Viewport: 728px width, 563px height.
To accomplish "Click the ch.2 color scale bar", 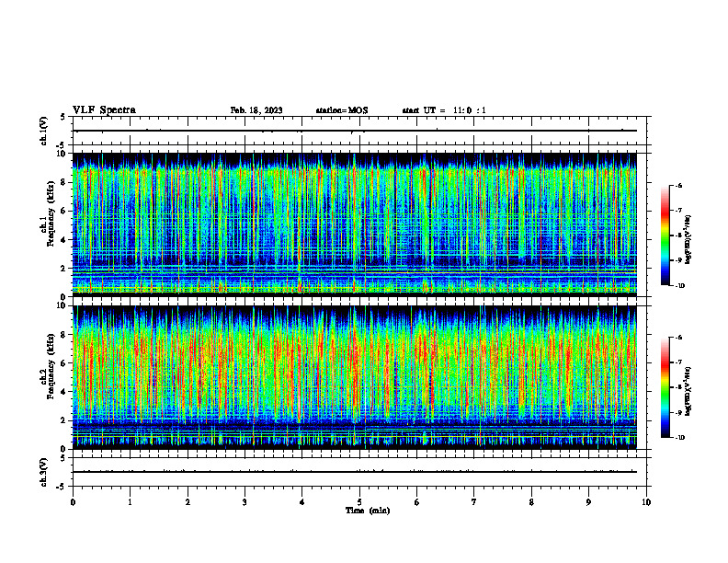I will [x=665, y=387].
